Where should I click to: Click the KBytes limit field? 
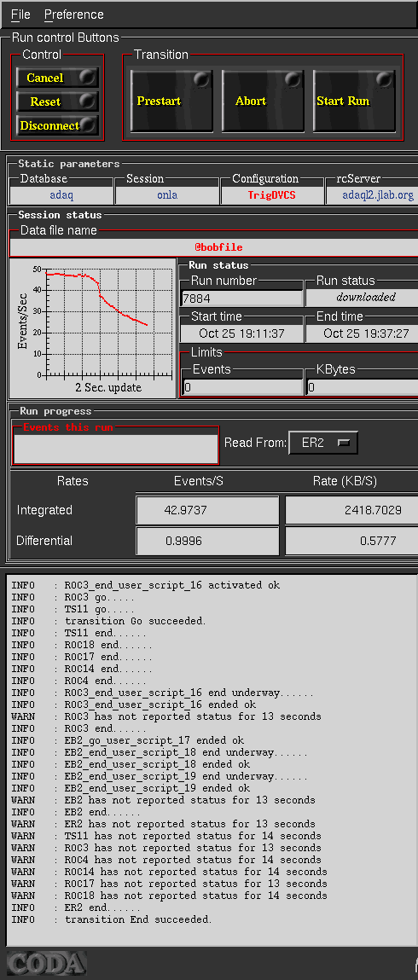point(363,387)
